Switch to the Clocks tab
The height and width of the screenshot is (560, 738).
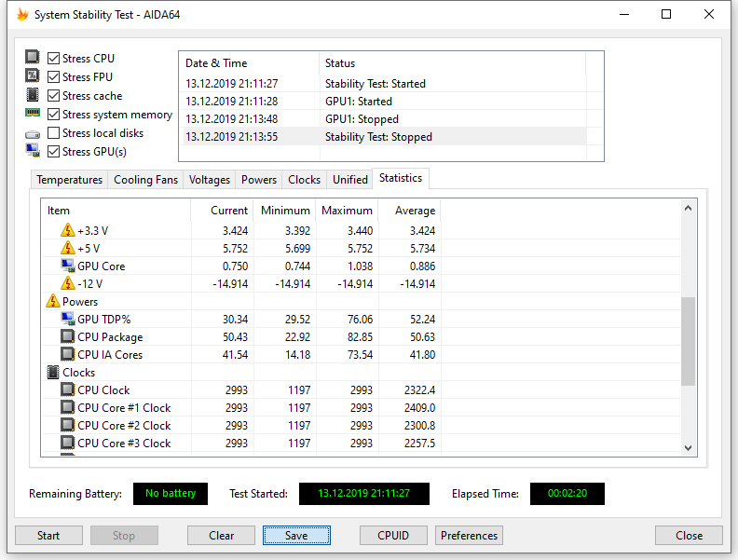304,180
